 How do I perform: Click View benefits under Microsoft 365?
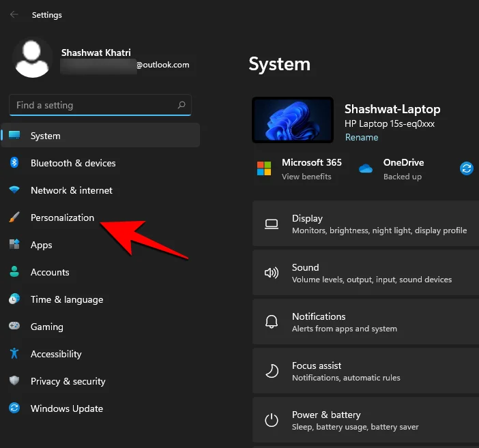306,177
